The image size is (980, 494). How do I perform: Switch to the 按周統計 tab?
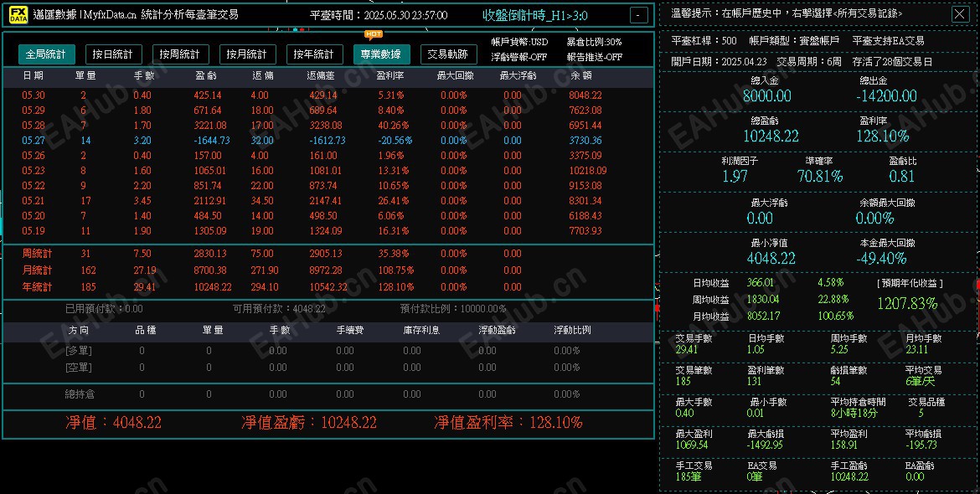click(181, 53)
